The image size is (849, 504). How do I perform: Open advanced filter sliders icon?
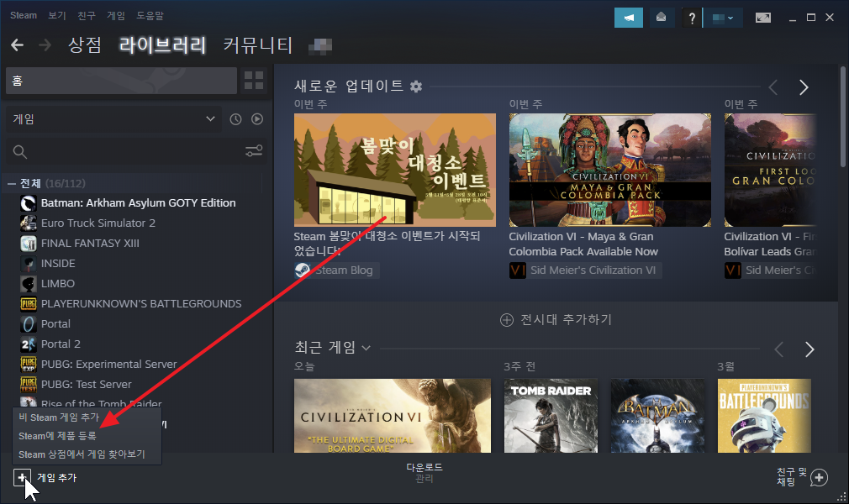[253, 151]
